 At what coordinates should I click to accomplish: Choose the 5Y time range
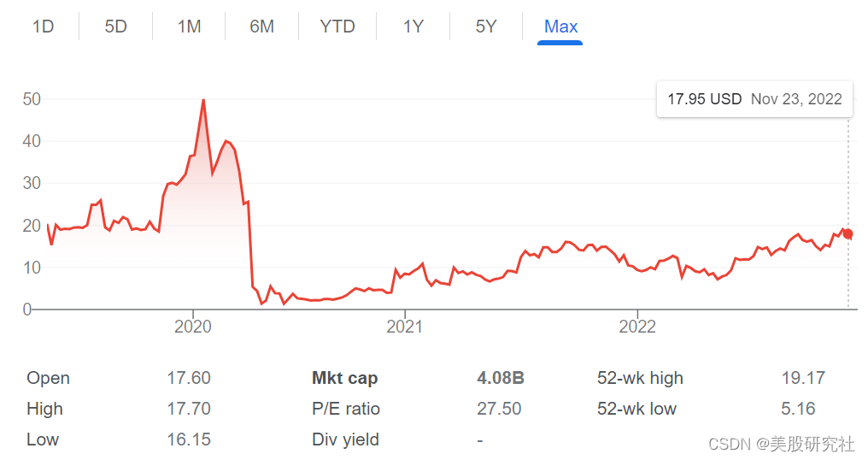486,27
